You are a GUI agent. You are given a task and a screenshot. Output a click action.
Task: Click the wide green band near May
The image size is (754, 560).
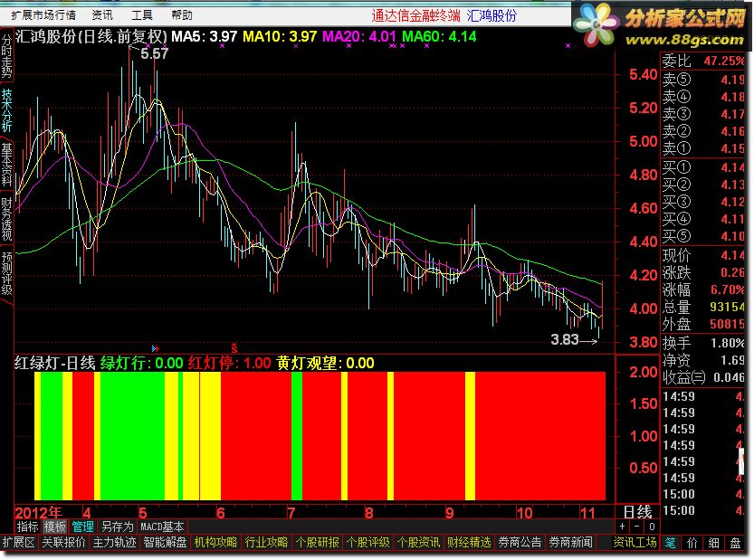[x=132, y=435]
